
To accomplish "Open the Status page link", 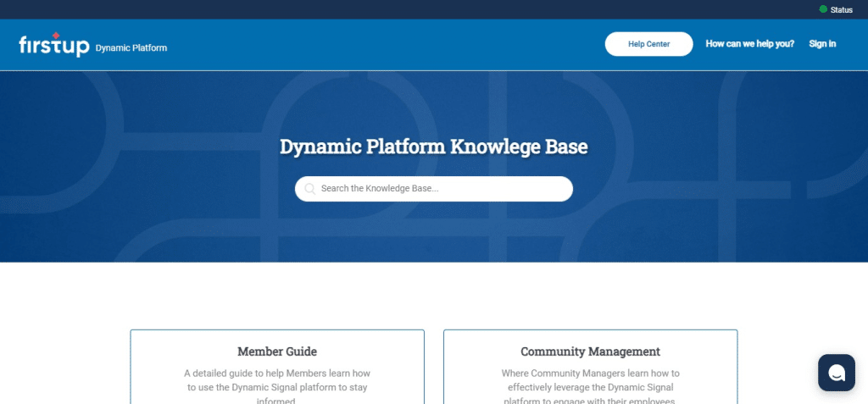I will click(x=841, y=9).
